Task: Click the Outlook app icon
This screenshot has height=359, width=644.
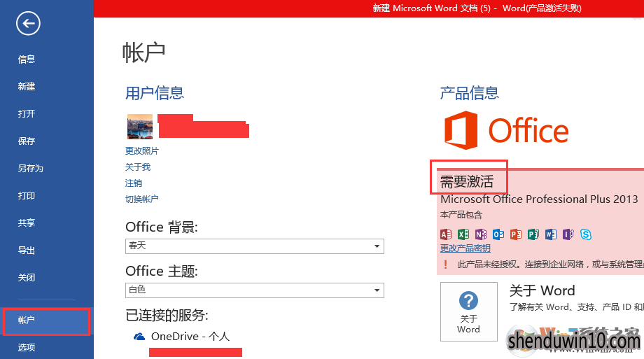Action: coord(498,234)
